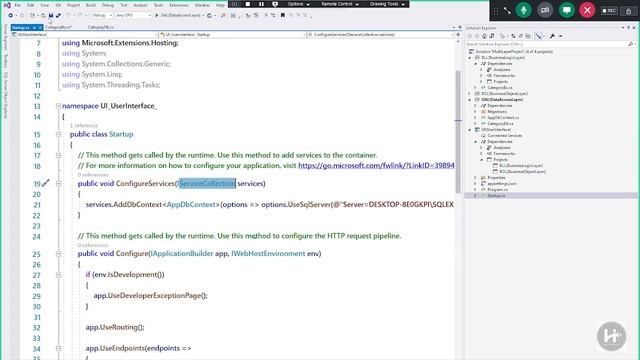Screen dimensions: 640x360
Task: Click the stop square in the annotation bar
Action: (x=248, y=4)
